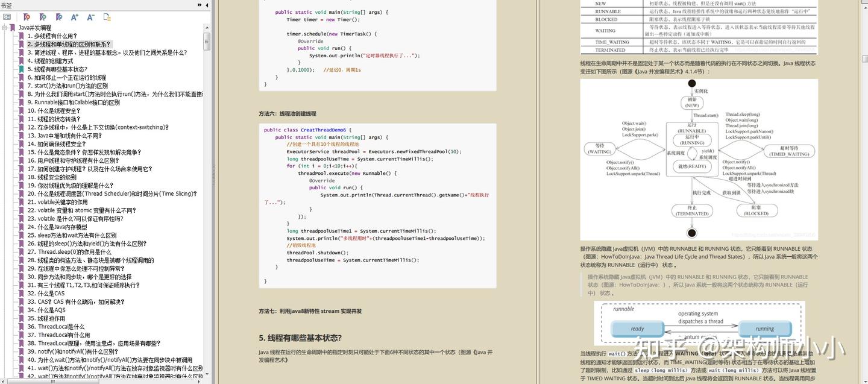Open bookmark 4. 线程的创建方式
868x384 pixels.
[50, 61]
